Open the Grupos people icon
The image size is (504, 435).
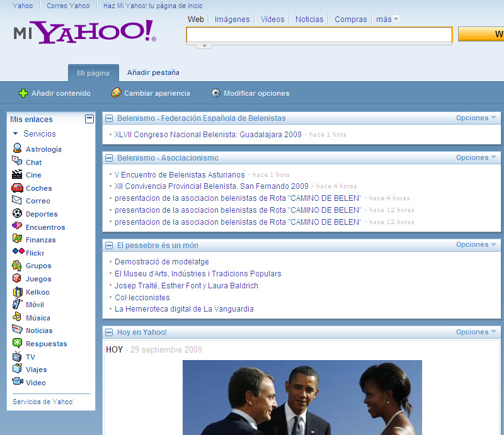point(17,266)
